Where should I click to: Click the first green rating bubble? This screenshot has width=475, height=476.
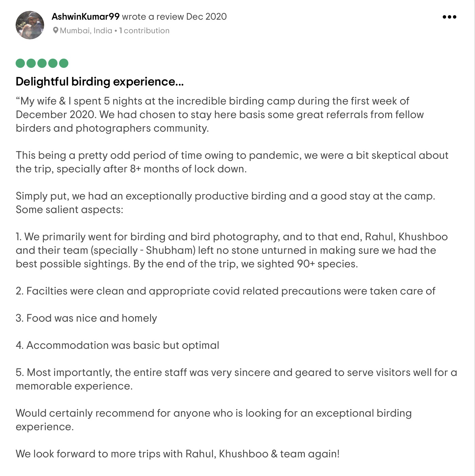click(x=20, y=63)
